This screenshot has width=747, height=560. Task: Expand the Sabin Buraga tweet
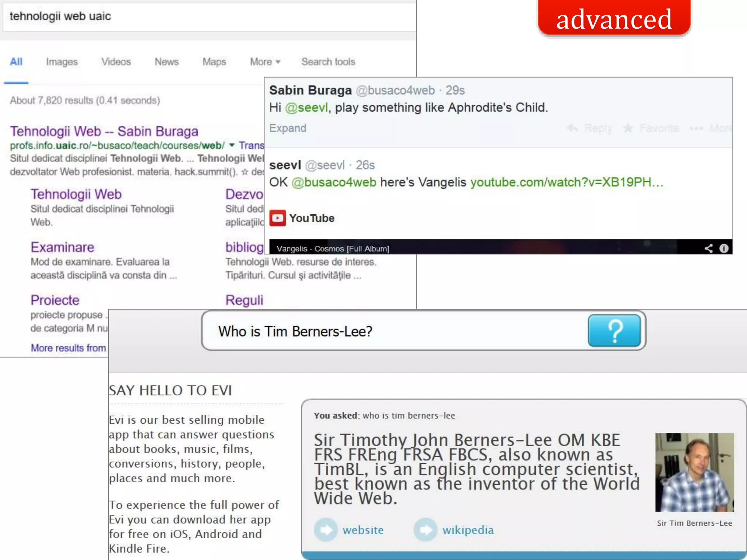tap(287, 128)
